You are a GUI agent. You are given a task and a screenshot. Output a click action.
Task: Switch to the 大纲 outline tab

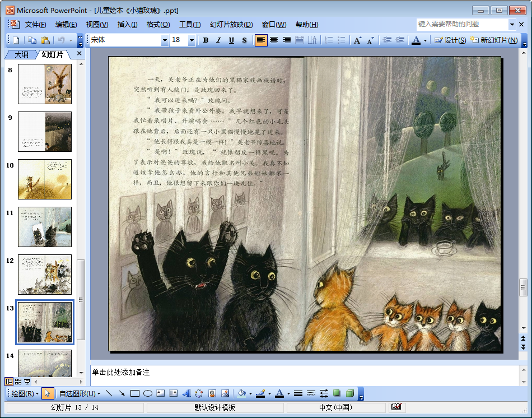pos(21,55)
